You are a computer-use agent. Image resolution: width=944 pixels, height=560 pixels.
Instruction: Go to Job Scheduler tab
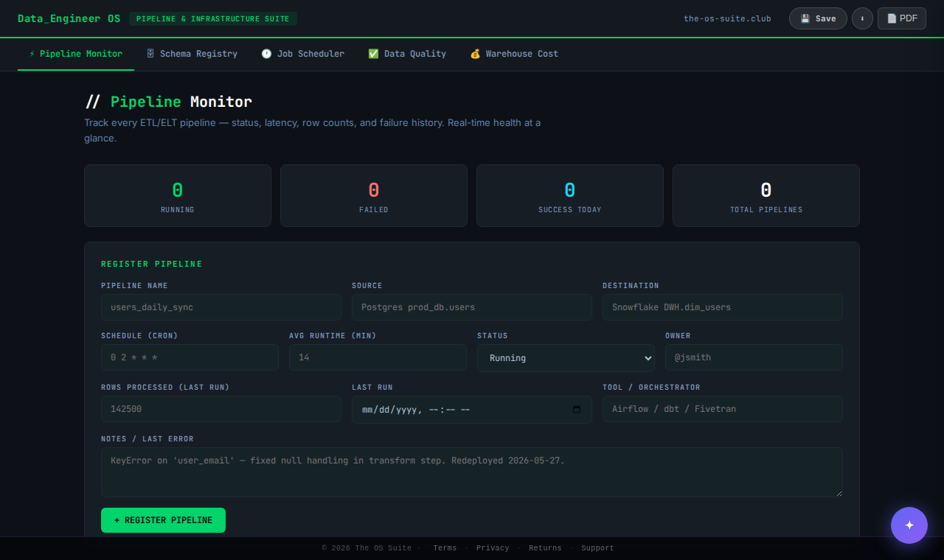[302, 54]
